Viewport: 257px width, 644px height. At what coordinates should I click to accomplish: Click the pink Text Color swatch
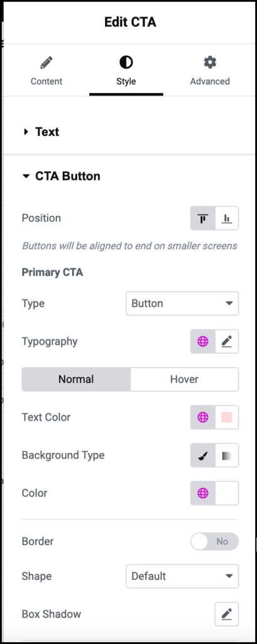tap(227, 418)
